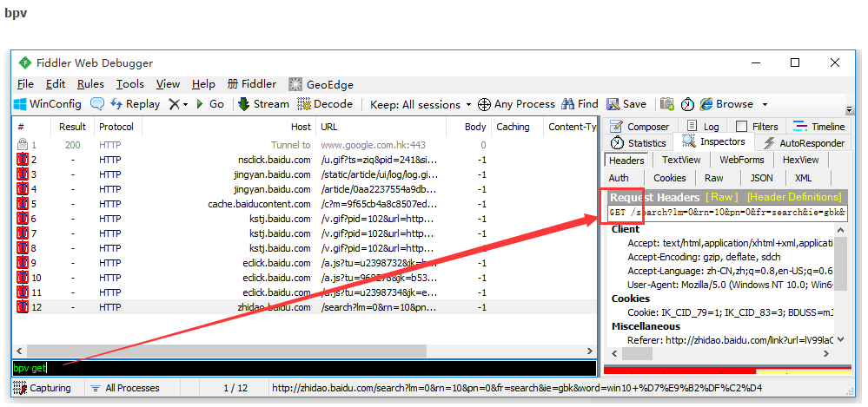
Task: Click the binoculars Find button
Action: tap(580, 104)
